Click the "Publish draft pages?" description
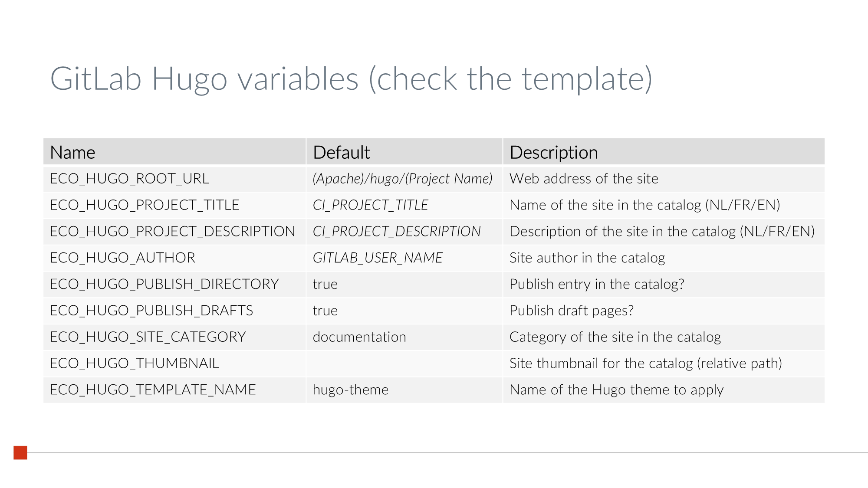The image size is (868, 488). point(571,311)
